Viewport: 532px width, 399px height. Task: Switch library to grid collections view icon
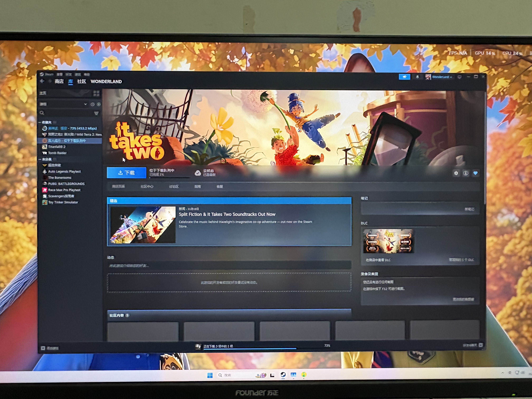pyautogui.click(x=96, y=93)
